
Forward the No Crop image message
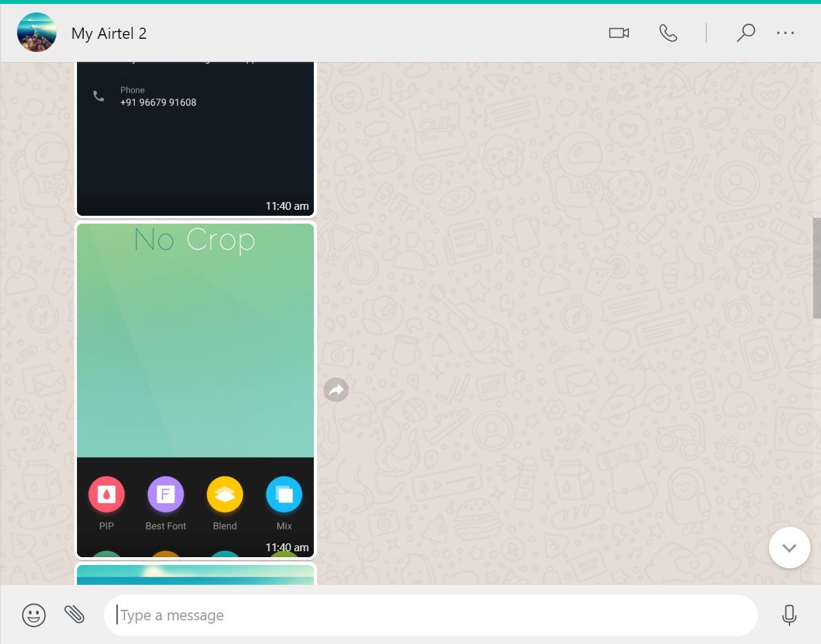pos(336,389)
